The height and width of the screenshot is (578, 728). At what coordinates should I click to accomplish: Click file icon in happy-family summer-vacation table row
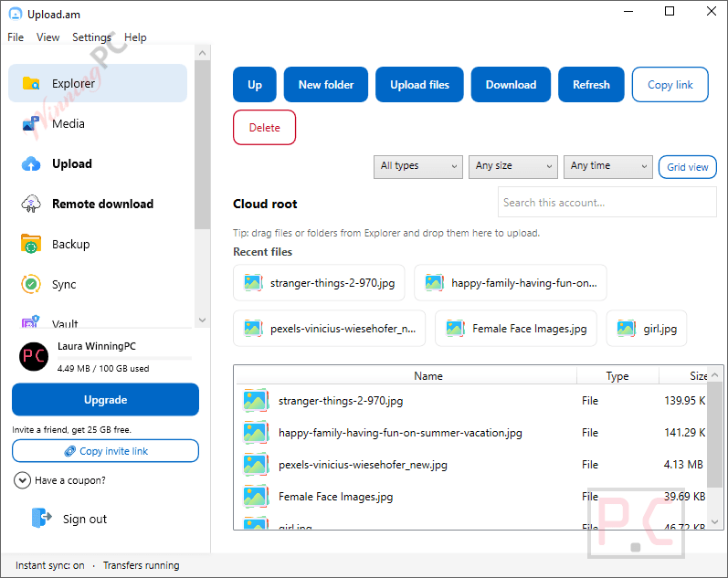[257, 433]
